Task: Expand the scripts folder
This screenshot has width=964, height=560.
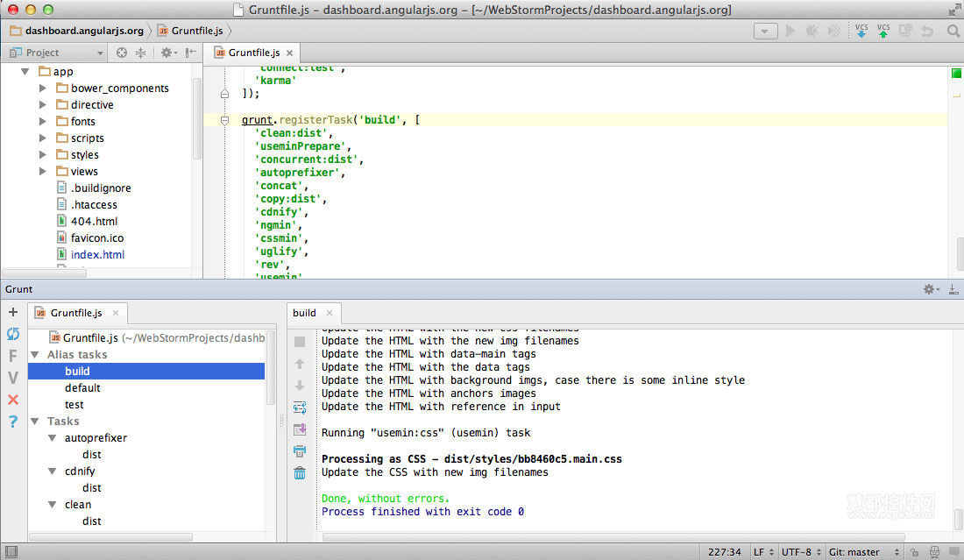Action: (x=42, y=138)
